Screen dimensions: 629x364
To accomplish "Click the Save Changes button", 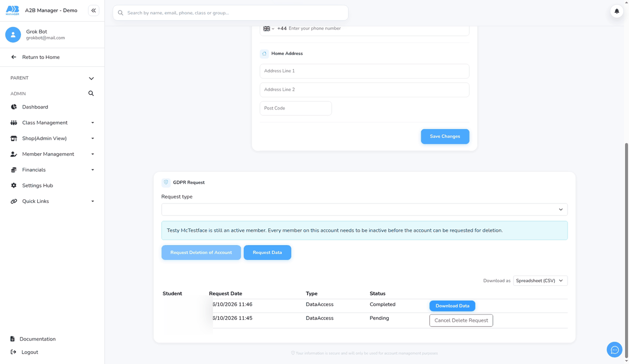I will (x=445, y=137).
